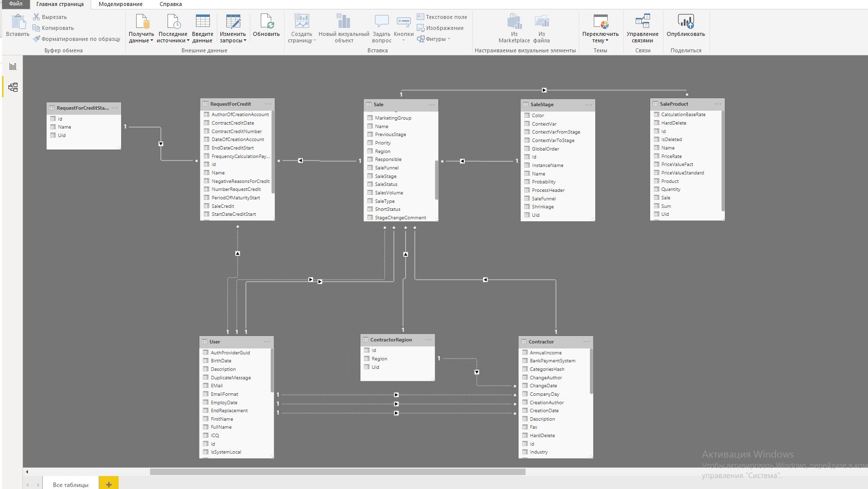Open ContractorRegion table options menu
Screen dimensions: 868x489
(x=428, y=340)
